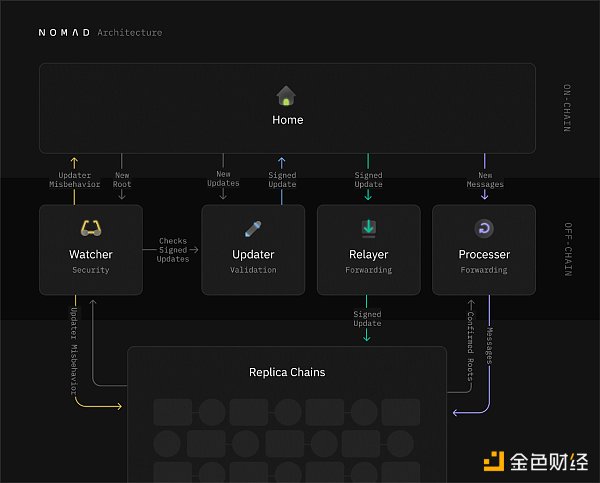Screen dimensions: 600x483
Task: Click the Updater pencil icon
Action: (x=253, y=228)
